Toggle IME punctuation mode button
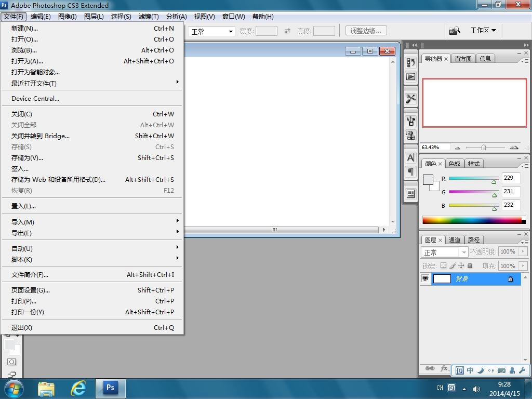Image resolution: width=532 pixels, height=399 pixels. [x=491, y=370]
